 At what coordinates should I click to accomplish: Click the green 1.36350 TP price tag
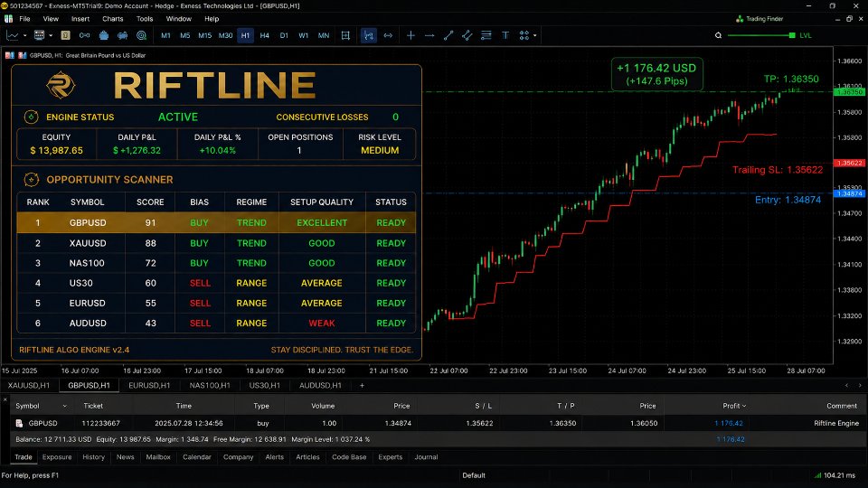tap(850, 92)
